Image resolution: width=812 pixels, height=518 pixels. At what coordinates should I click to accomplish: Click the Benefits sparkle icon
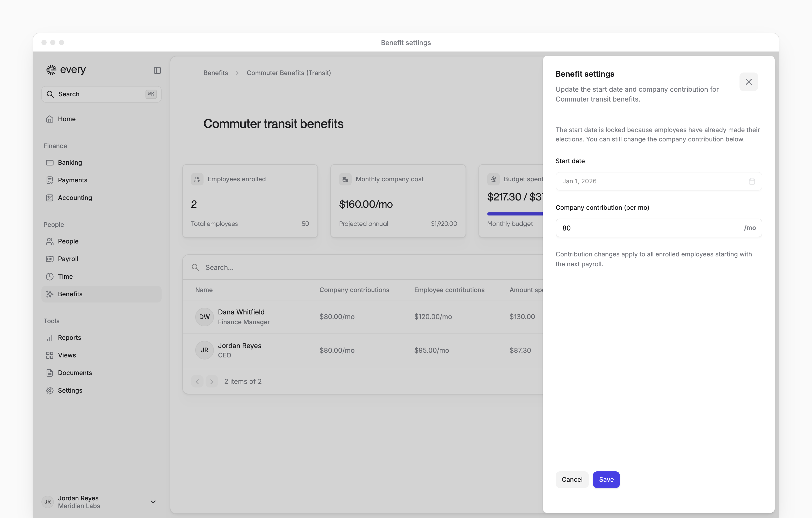(x=49, y=294)
